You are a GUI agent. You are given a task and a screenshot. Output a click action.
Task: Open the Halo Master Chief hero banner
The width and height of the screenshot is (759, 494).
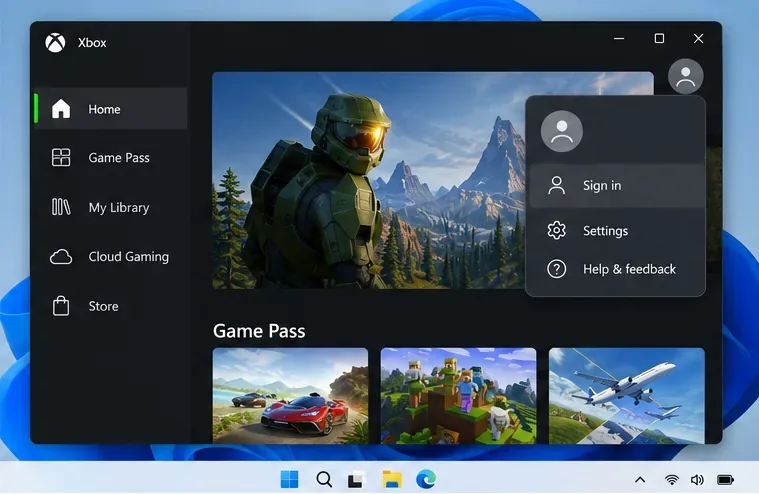click(369, 180)
